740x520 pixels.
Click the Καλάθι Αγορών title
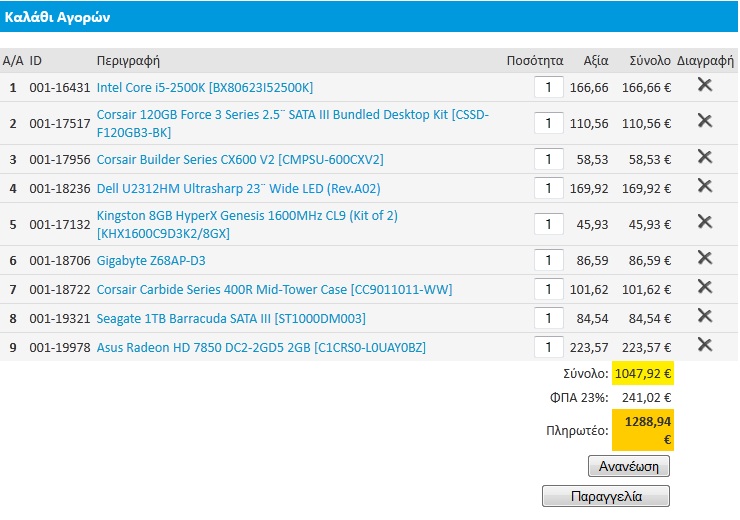click(57, 17)
